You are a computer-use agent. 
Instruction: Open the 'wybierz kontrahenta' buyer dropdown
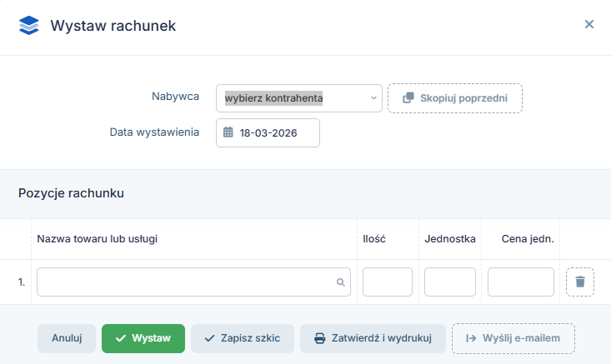tap(298, 98)
